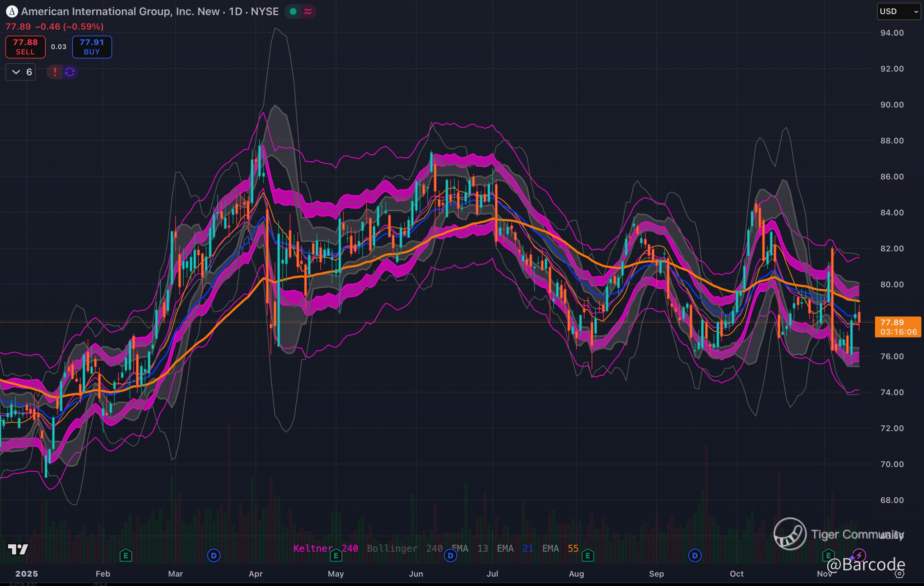Click the orange 77.89 current price label
924x586 pixels.
[897, 327]
